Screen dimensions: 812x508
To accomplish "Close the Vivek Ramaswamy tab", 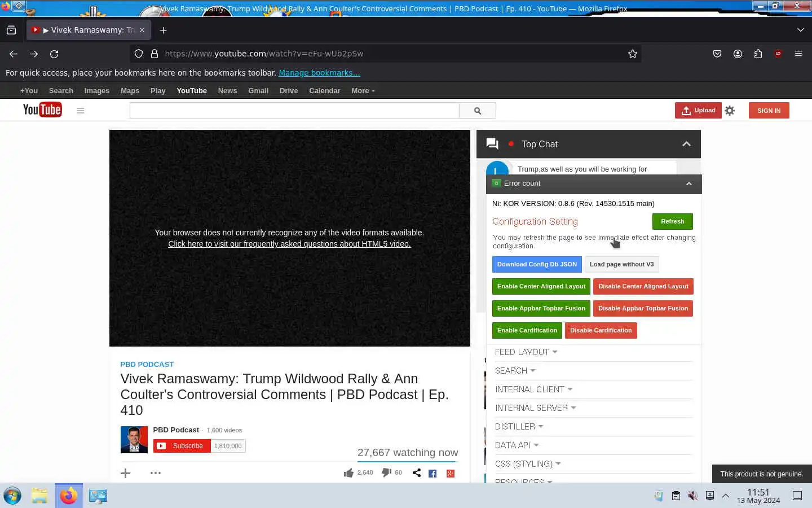I will 142,30.
